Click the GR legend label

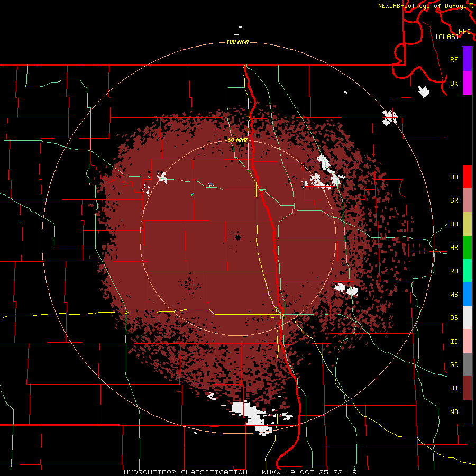click(x=454, y=200)
